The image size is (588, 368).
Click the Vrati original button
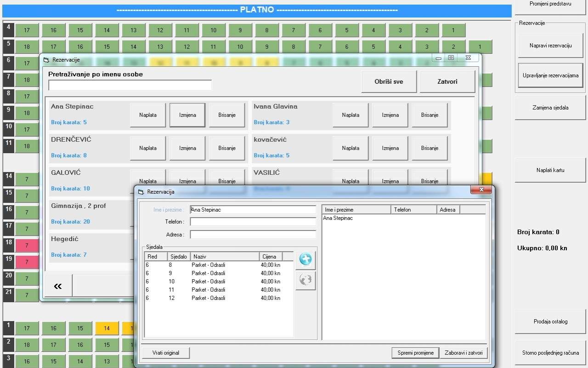pos(165,353)
